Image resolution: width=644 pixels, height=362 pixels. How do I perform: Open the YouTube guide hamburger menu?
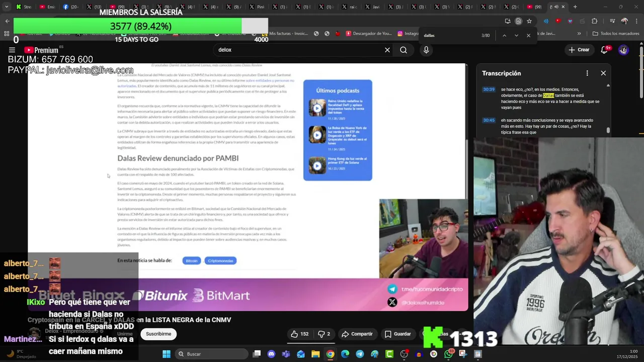12,50
